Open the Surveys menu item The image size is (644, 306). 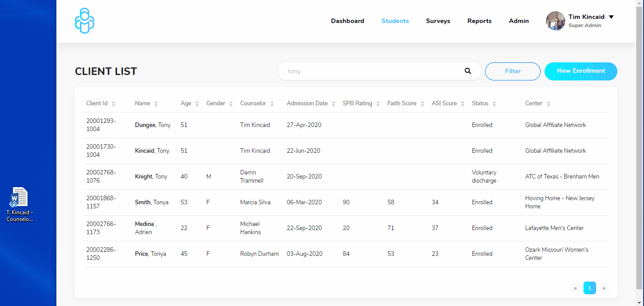point(438,21)
